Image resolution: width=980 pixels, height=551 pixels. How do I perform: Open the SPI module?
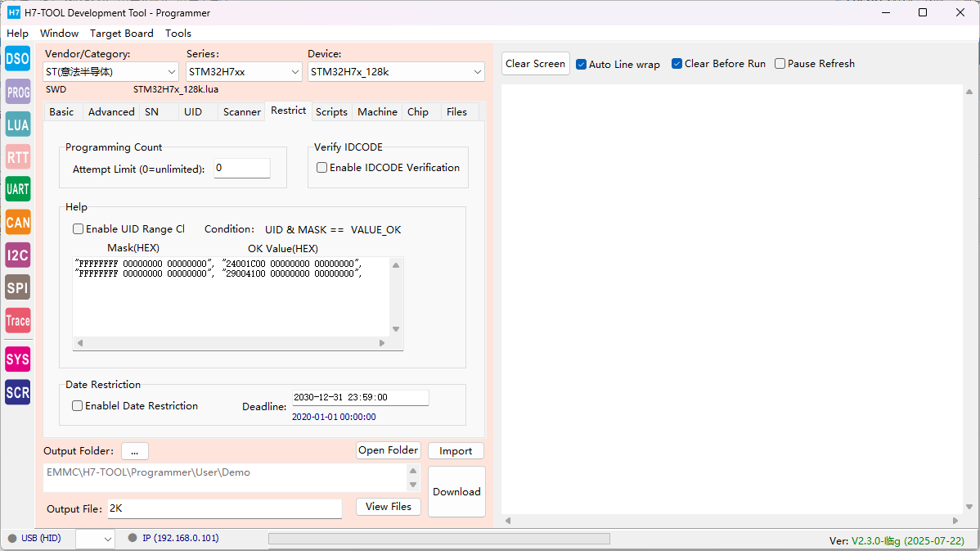tap(17, 287)
